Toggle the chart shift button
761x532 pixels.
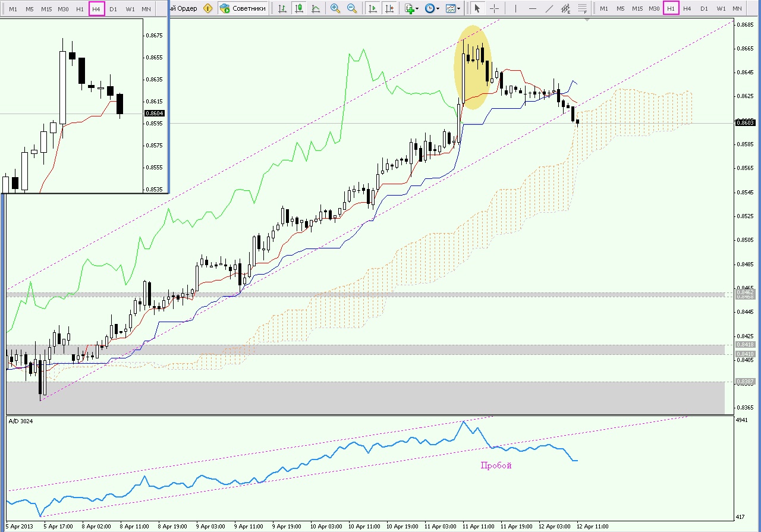point(389,8)
